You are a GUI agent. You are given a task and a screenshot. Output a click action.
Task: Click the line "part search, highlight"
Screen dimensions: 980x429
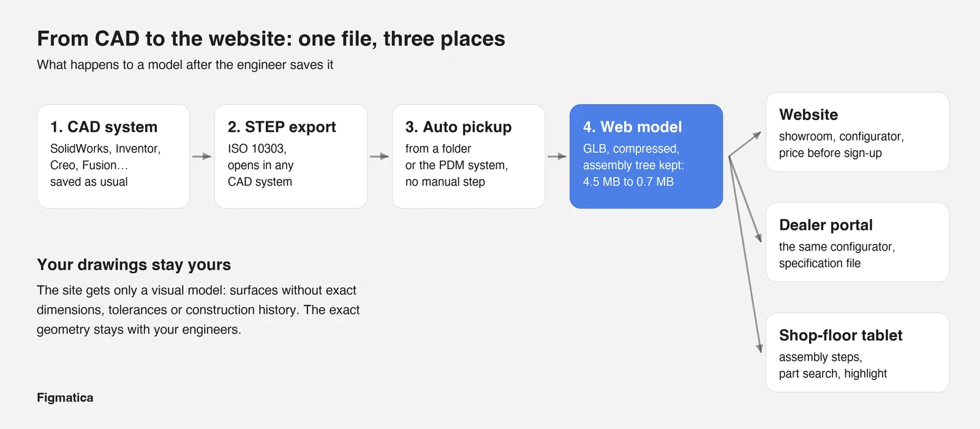coord(833,374)
